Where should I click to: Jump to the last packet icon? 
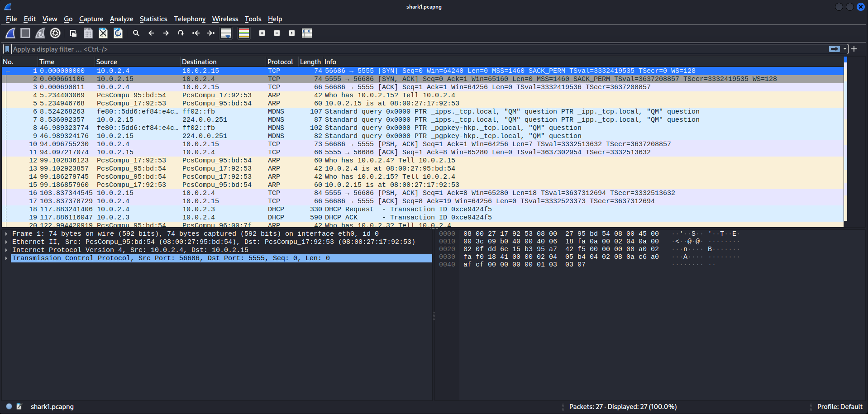[211, 33]
